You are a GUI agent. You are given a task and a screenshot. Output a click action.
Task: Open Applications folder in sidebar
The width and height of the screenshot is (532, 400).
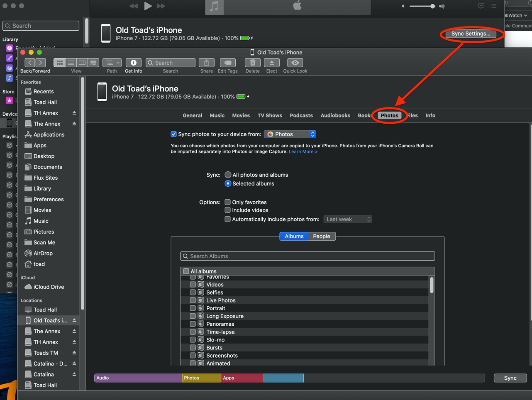pyautogui.click(x=49, y=134)
